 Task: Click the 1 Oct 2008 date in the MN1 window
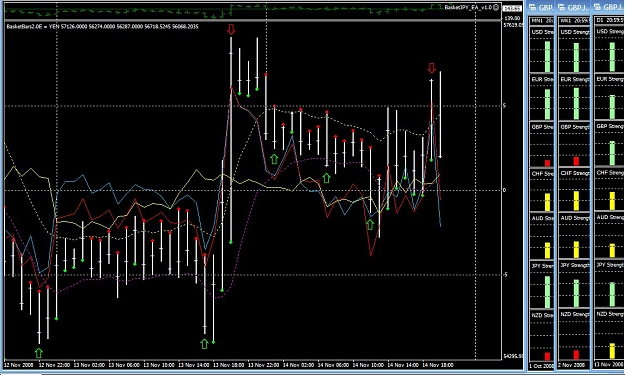(x=541, y=366)
